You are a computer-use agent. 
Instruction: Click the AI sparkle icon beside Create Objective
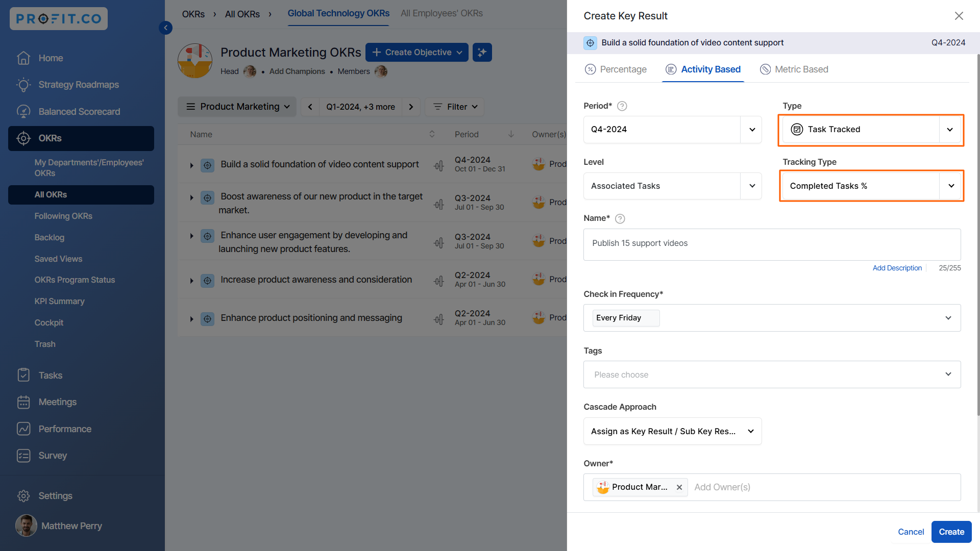(x=482, y=53)
